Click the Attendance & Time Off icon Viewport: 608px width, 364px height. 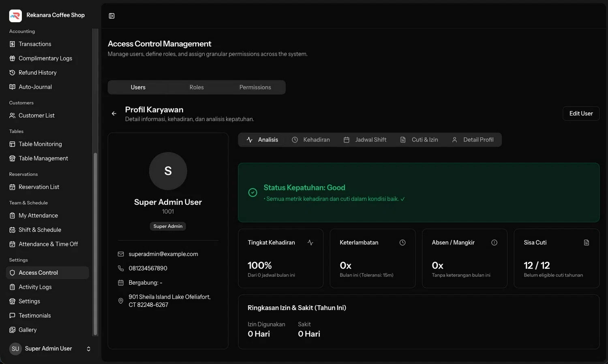(x=12, y=244)
